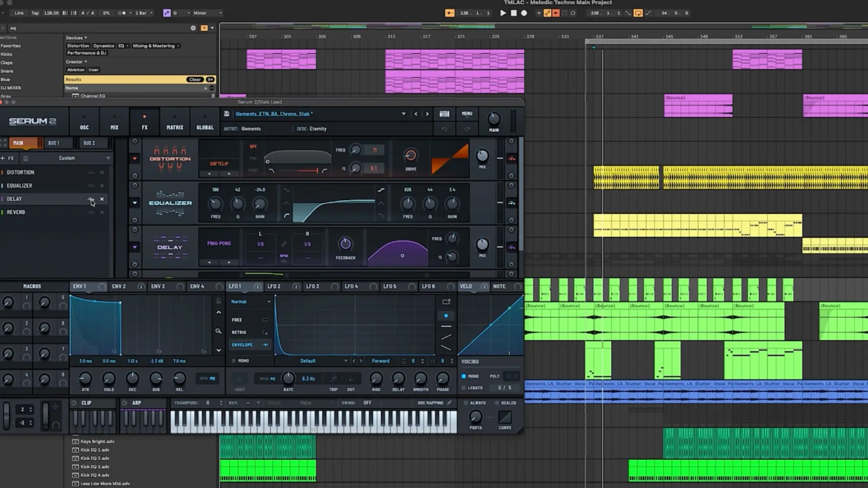Toggle the ARP power button
Image resolution: width=868 pixels, height=488 pixels.
[x=124, y=403]
